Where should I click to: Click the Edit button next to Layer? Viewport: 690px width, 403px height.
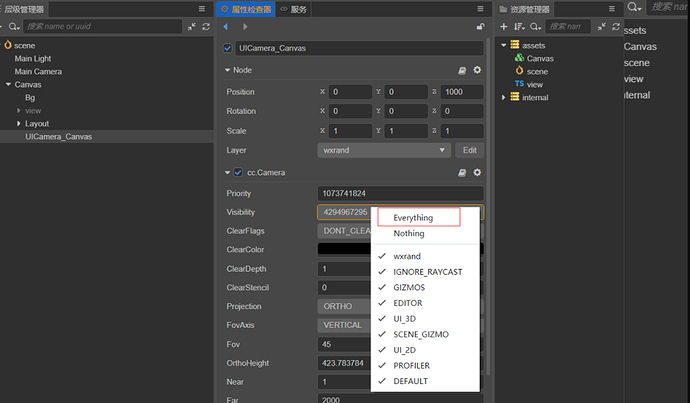[x=470, y=150]
